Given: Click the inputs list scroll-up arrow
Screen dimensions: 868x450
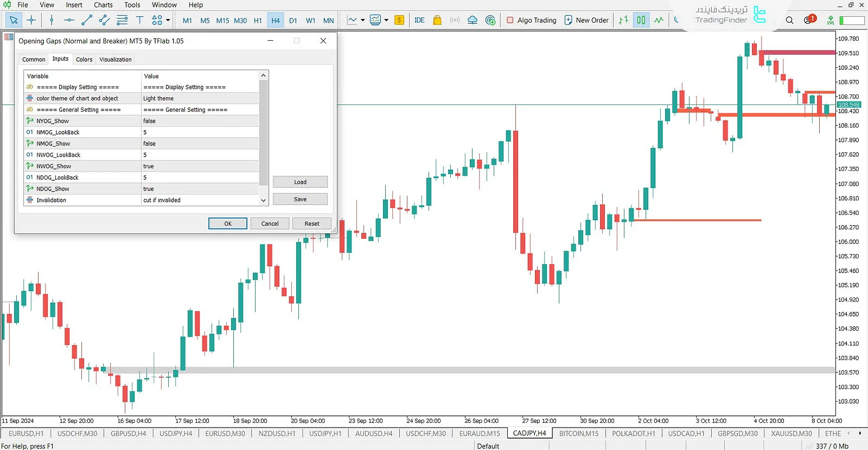Looking at the screenshot, I should click(264, 75).
